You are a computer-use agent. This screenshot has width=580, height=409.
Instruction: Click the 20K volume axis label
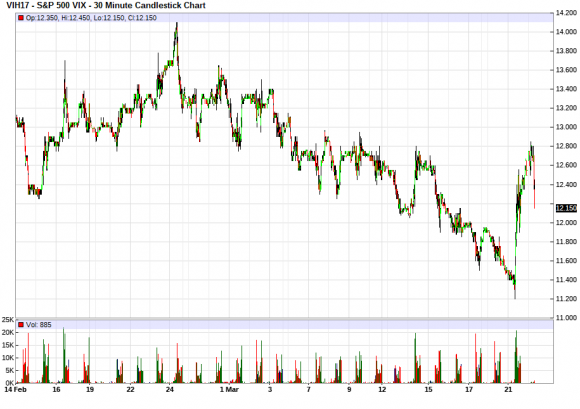(x=8, y=333)
